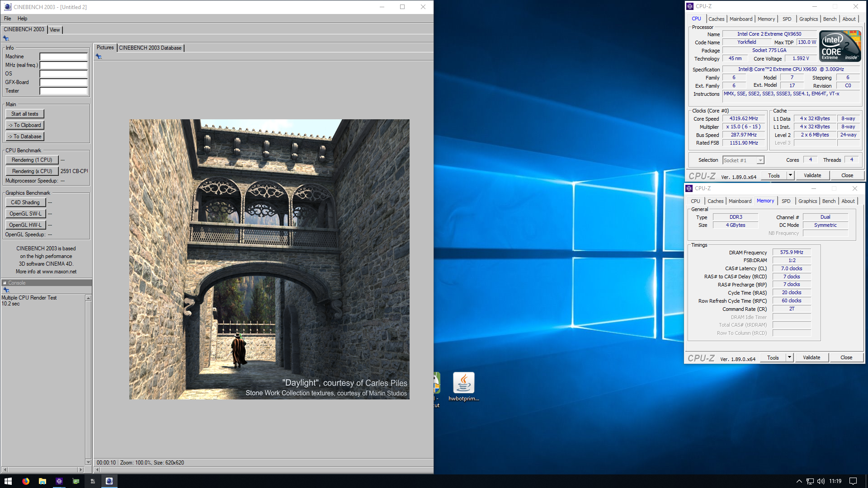Launch Firefox from the taskbar
Image resolution: width=868 pixels, height=488 pixels.
[x=26, y=481]
